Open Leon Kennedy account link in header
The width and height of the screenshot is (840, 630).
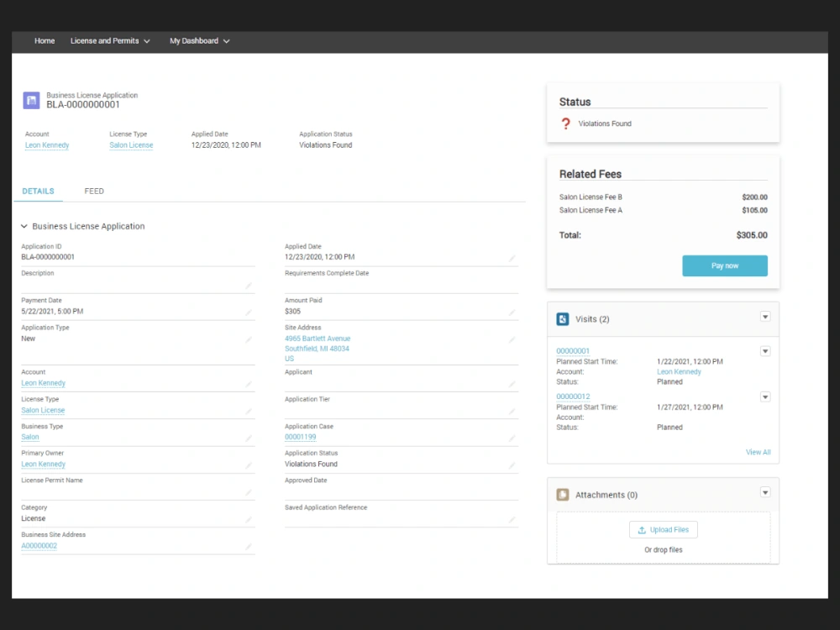pos(47,145)
